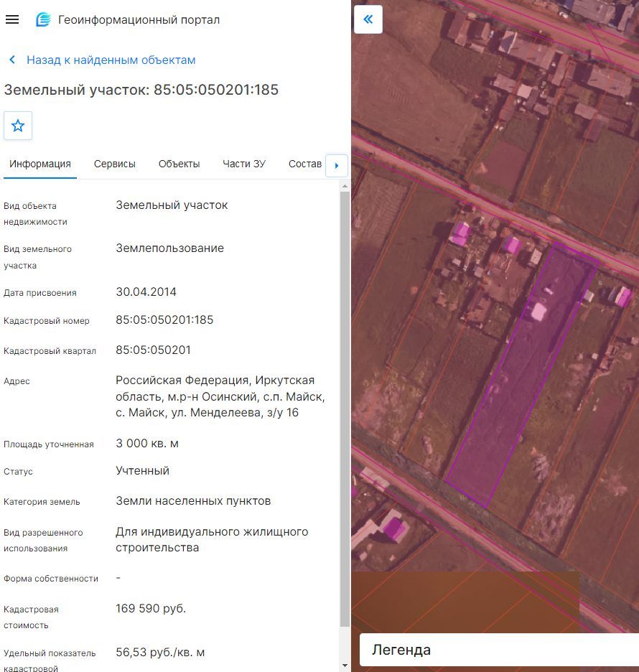The height and width of the screenshot is (672, 639).
Task: Collapse side panel with double chevron
Action: pos(368,19)
